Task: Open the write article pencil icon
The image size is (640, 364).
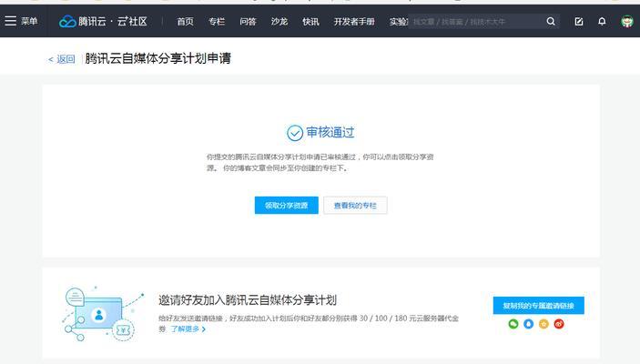Action: [579, 21]
